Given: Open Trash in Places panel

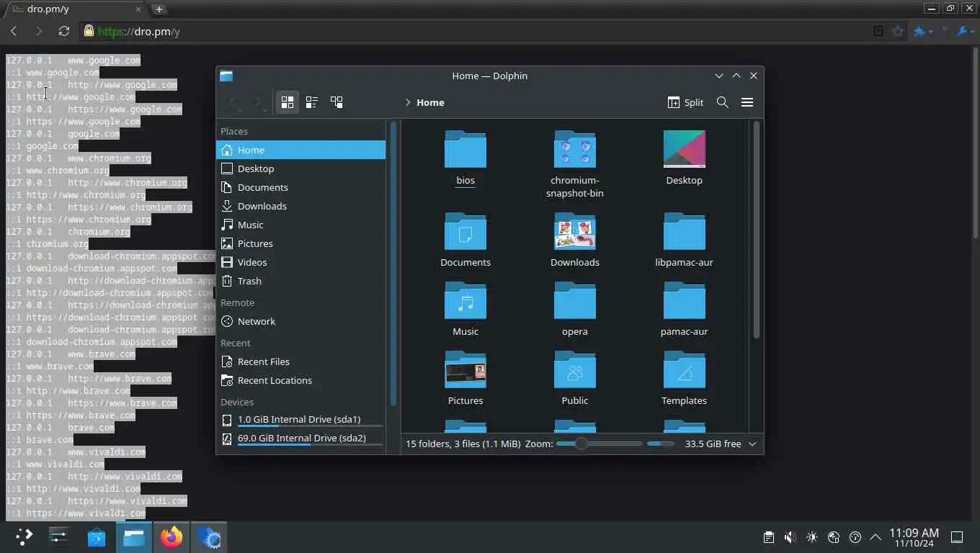Looking at the screenshot, I should click(301, 281).
